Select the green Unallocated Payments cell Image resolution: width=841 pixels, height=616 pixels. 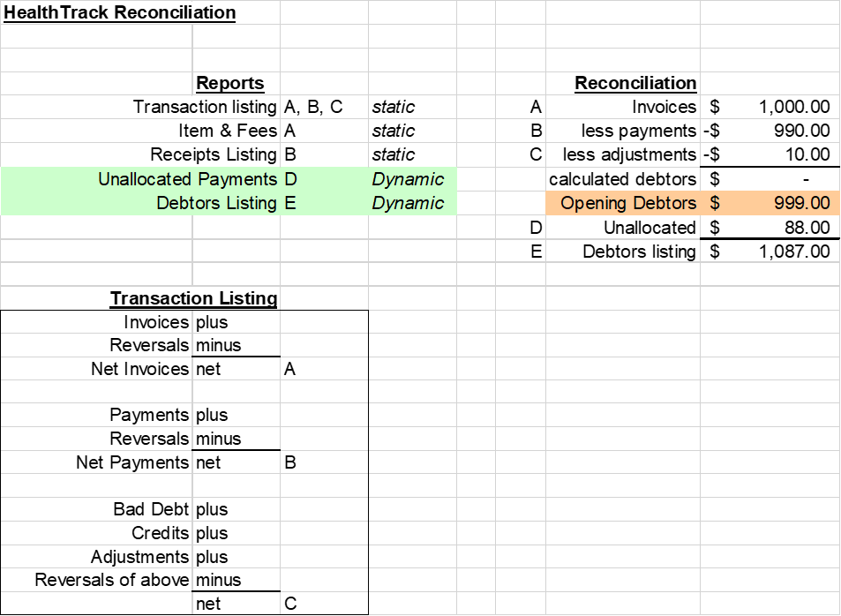click(140, 179)
